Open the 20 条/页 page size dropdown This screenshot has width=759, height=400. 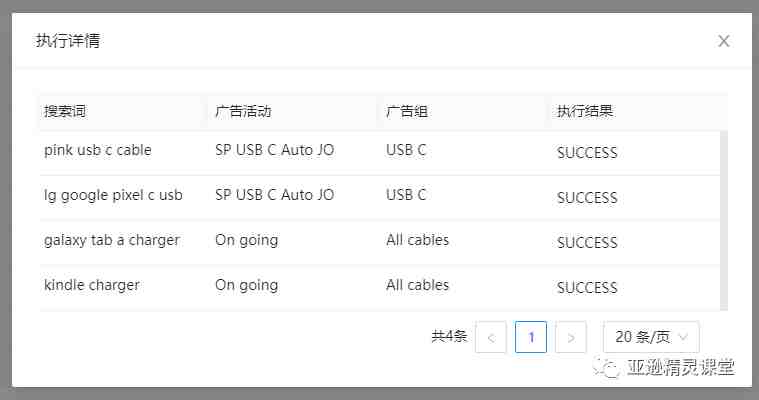[x=651, y=337]
